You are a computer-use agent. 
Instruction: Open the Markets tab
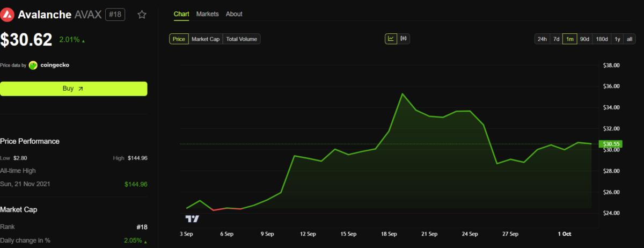tap(207, 14)
